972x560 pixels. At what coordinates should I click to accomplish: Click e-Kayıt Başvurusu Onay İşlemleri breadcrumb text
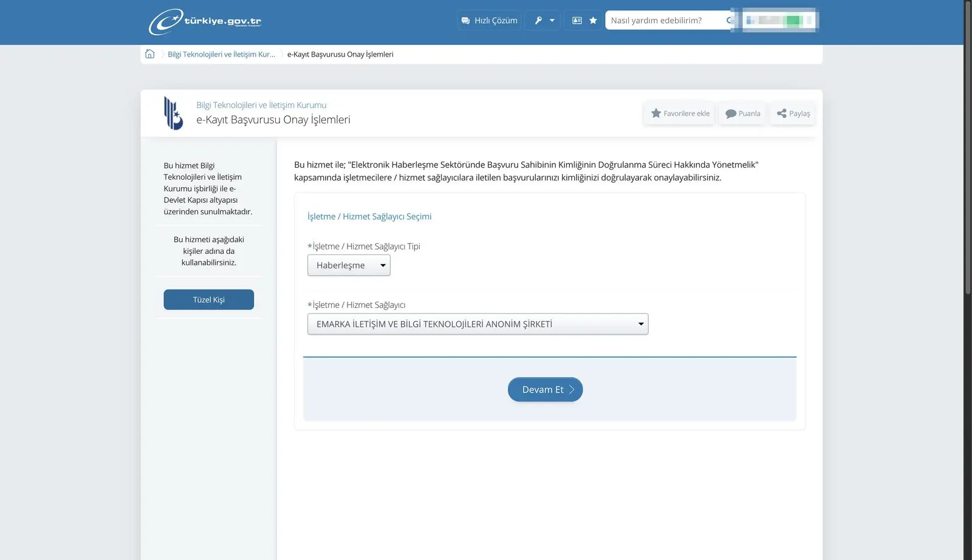(340, 54)
